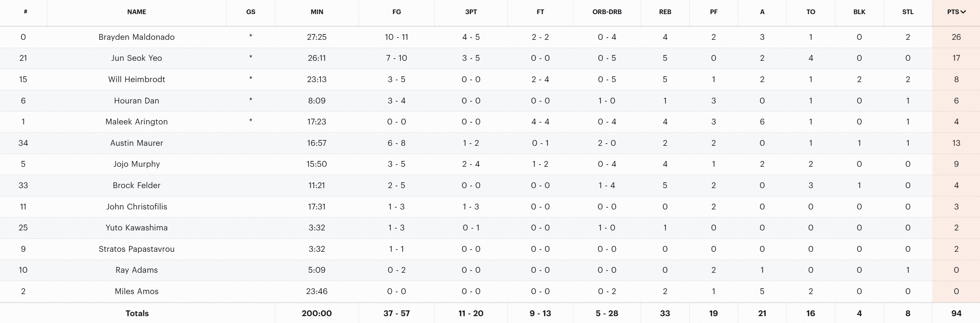
Task: Sort table by NAME column header
Action: (136, 12)
